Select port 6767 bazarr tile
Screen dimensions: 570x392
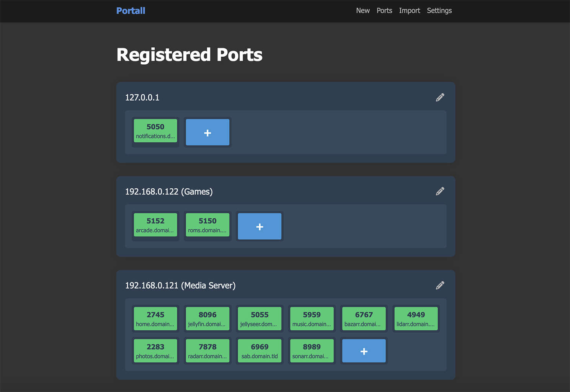(x=364, y=318)
